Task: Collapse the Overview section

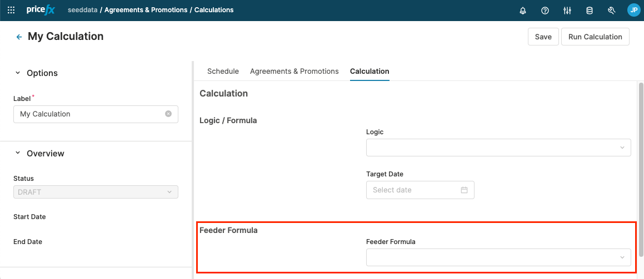Action: point(18,153)
